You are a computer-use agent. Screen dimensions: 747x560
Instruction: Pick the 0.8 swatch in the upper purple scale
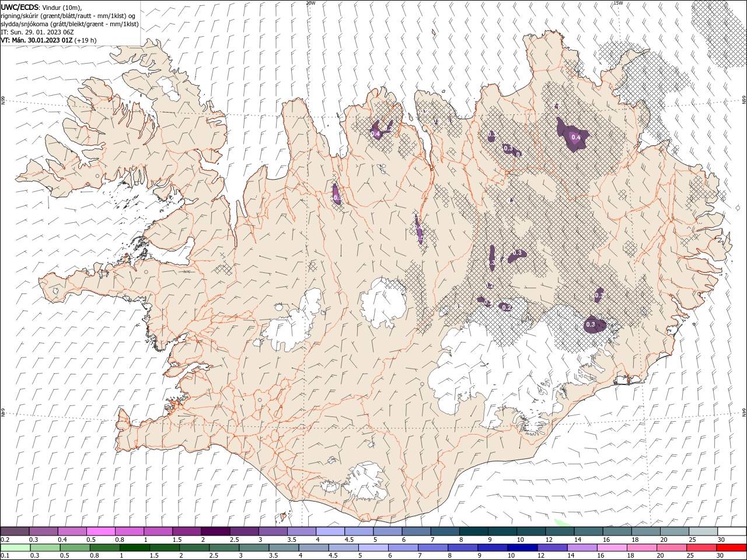pos(129,531)
